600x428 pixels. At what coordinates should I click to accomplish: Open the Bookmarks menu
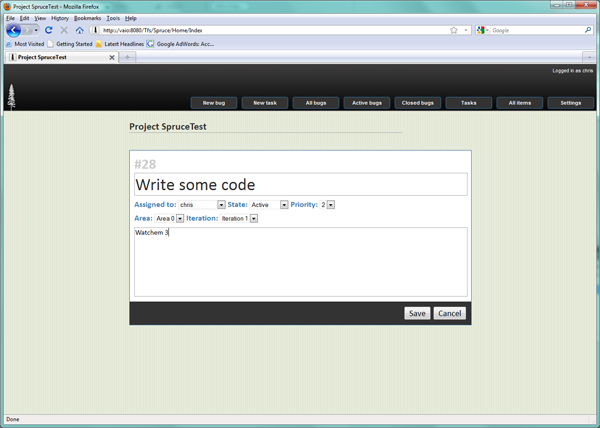88,18
